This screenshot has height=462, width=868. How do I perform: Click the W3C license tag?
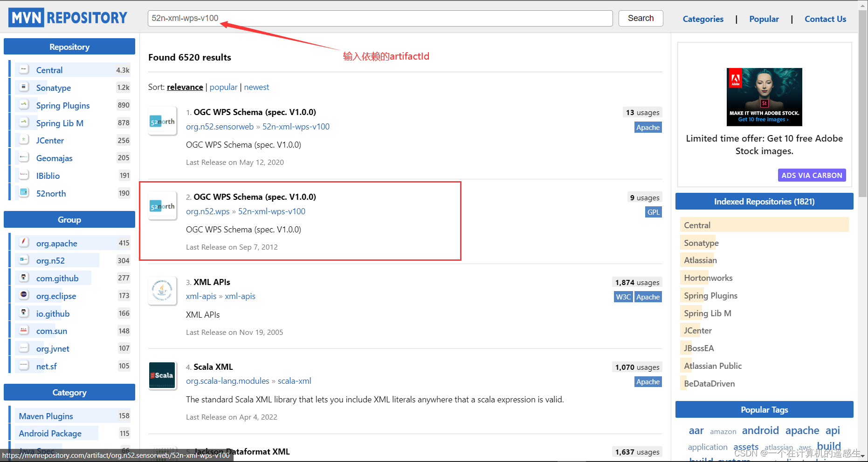(623, 297)
